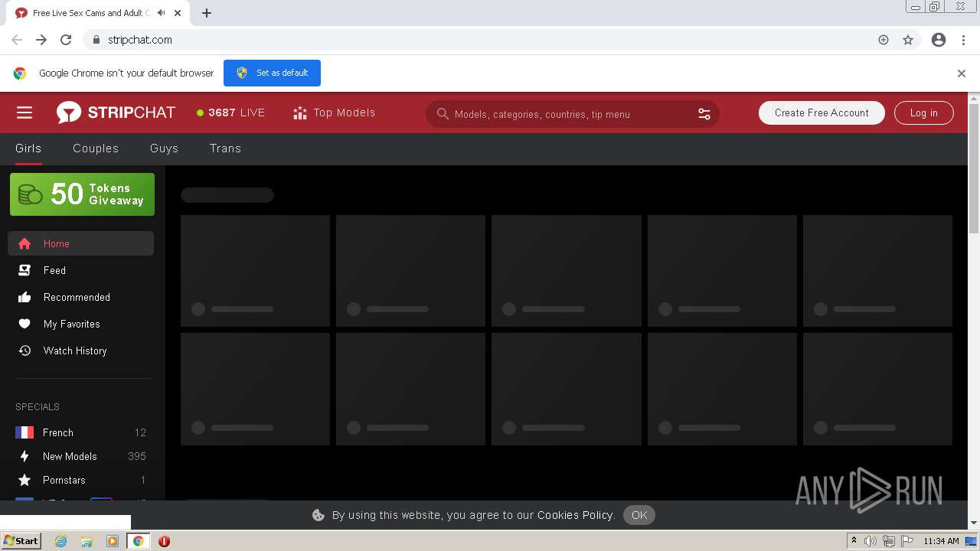The image size is (980, 551).
Task: Open Internet Explorer from taskbar
Action: click(x=60, y=541)
